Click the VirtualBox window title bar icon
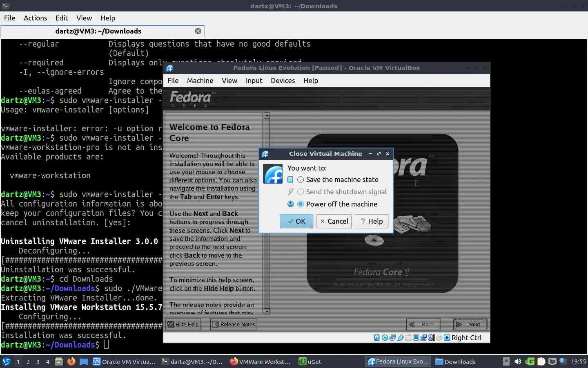The image size is (588, 368). pyautogui.click(x=169, y=68)
